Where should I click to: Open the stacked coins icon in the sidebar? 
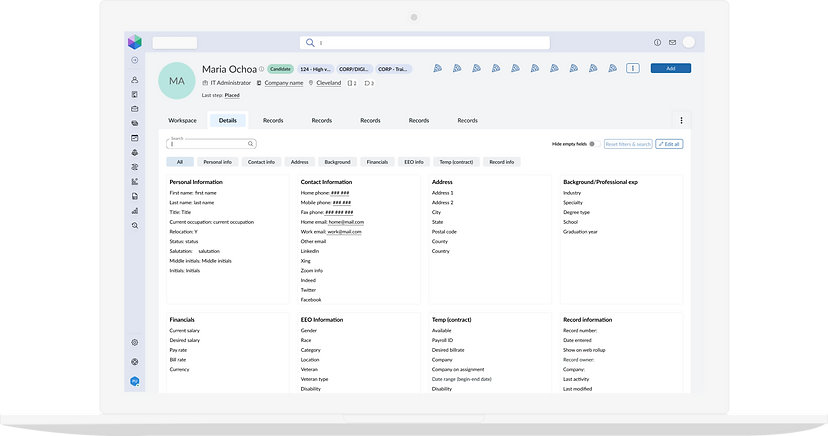[135, 124]
